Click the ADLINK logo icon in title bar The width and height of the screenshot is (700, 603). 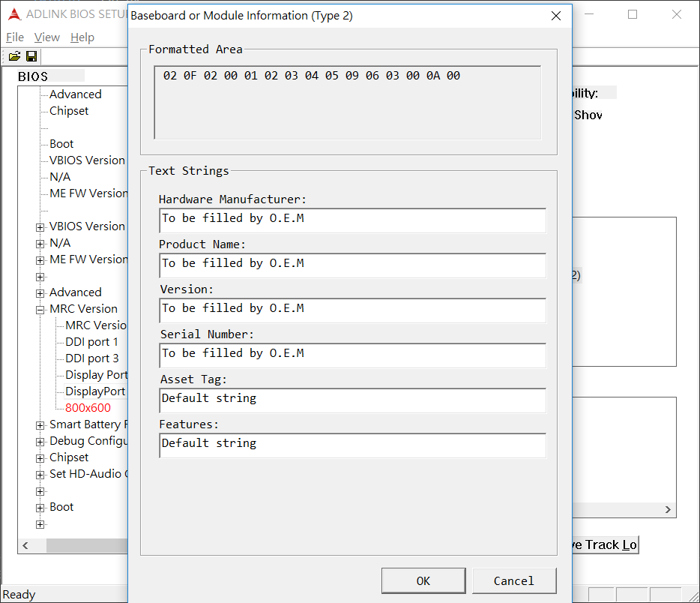(x=14, y=14)
